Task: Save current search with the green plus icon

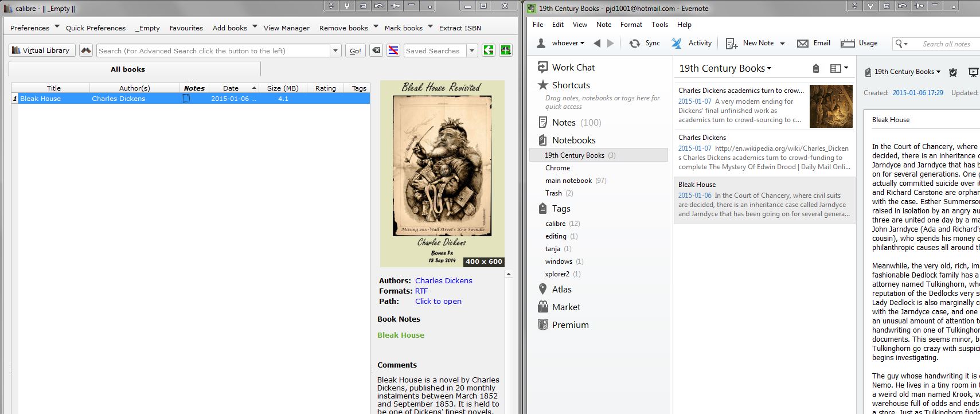Action: tap(506, 50)
